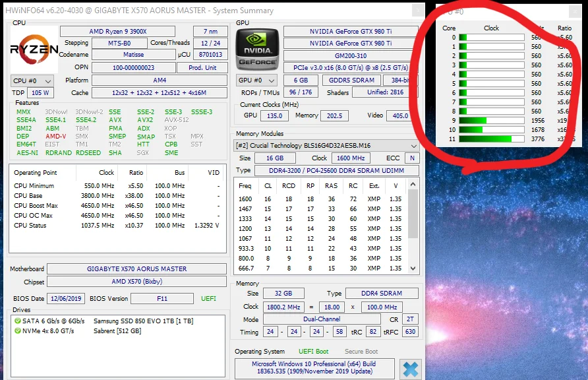
Task: Click the Ryzen CPU logo
Action: tap(34, 49)
